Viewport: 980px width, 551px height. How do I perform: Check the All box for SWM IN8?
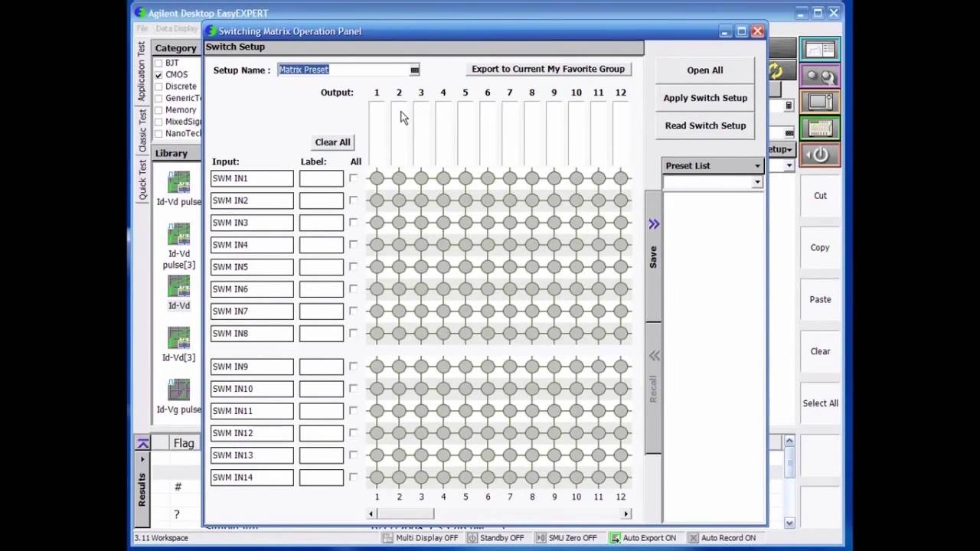coord(353,334)
